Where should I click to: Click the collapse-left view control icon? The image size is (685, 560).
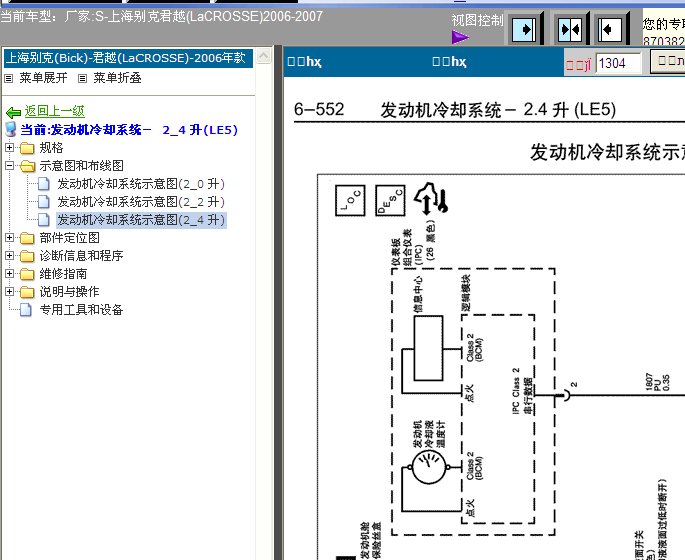click(609, 29)
